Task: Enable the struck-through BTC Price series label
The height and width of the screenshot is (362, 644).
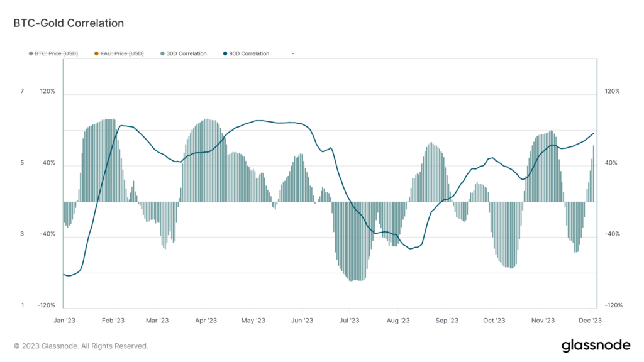Action: point(56,54)
